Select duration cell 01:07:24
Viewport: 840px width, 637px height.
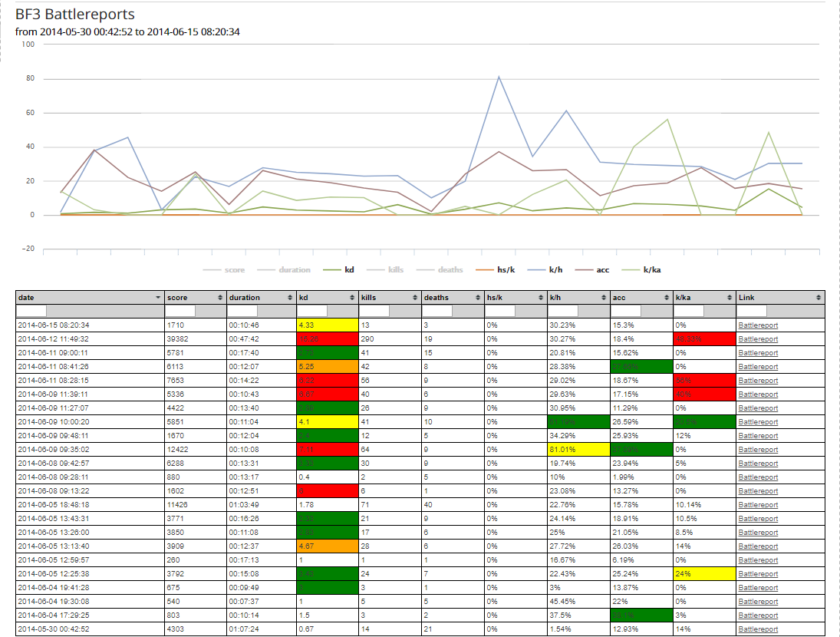(262, 629)
